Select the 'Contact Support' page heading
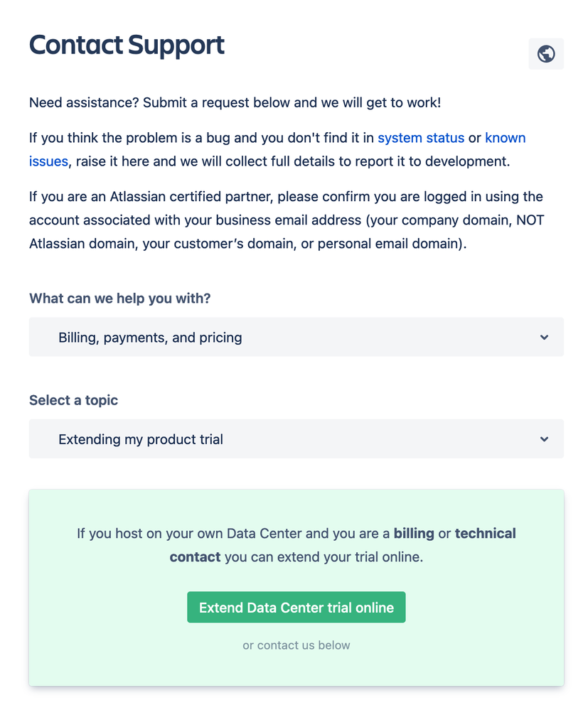Screen dimensions: 588x710 coord(127,45)
